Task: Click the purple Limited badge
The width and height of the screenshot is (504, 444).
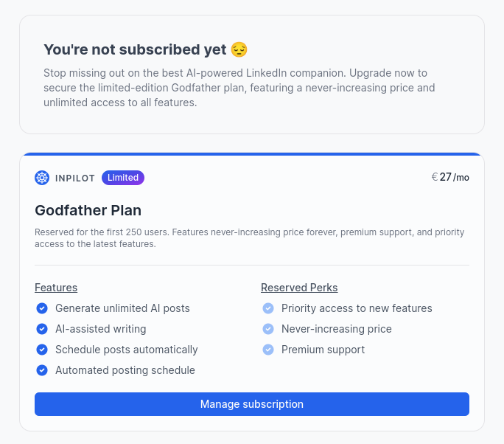Action: (x=123, y=178)
